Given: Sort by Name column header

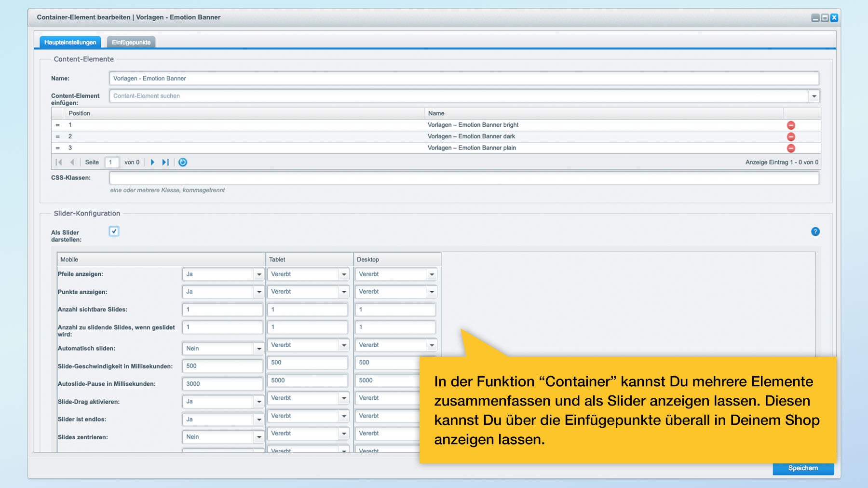Looking at the screenshot, I should (x=604, y=113).
